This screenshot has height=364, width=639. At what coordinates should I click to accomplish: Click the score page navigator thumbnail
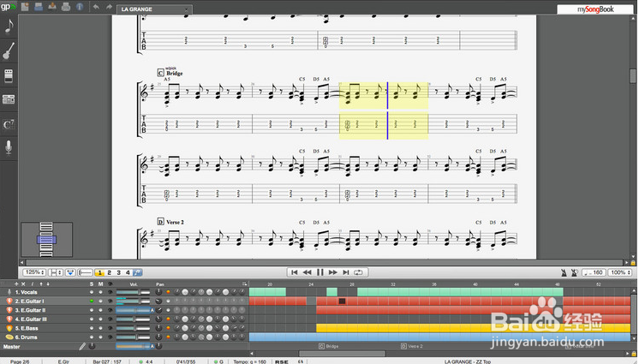[46, 240]
